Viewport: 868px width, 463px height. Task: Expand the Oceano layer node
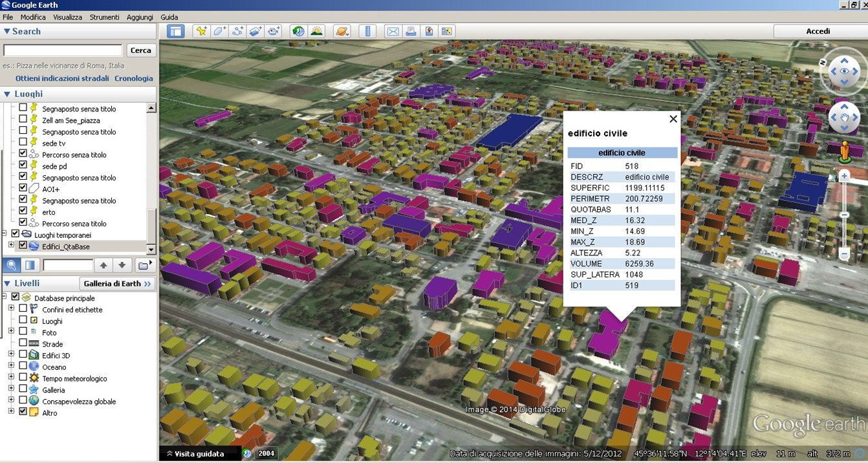coord(11,367)
